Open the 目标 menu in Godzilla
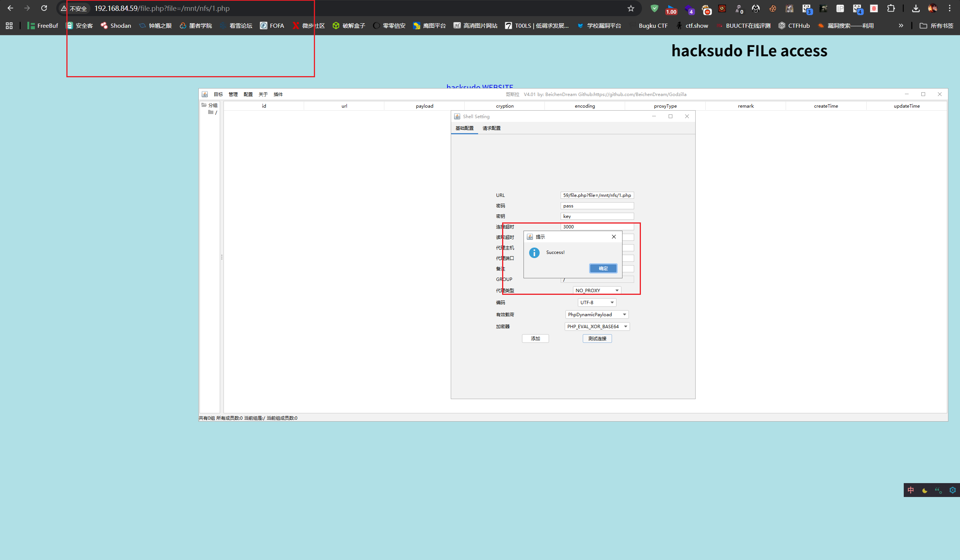960x560 pixels. pos(218,95)
